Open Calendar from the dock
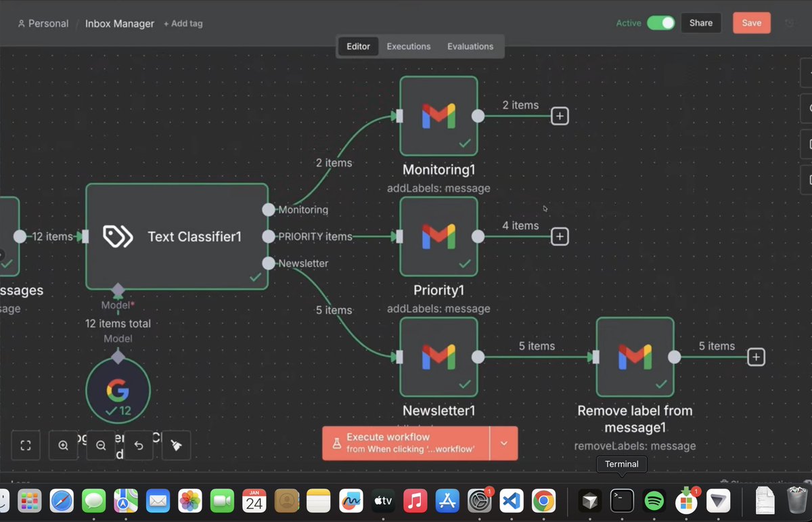Screen dimensions: 812x522 coord(254,501)
